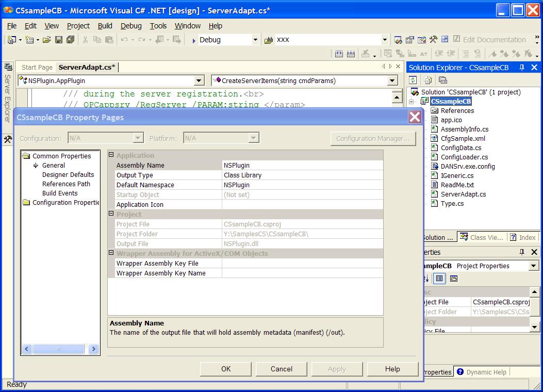The image size is (543, 392).
Task: Open the File menu
Action: 12,26
